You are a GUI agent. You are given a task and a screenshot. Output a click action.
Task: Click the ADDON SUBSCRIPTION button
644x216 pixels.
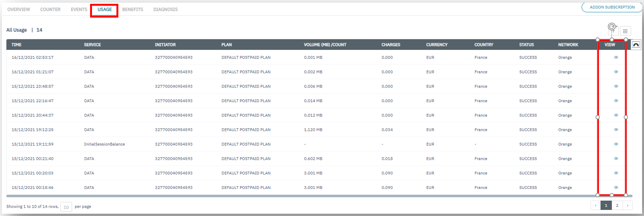[612, 7]
